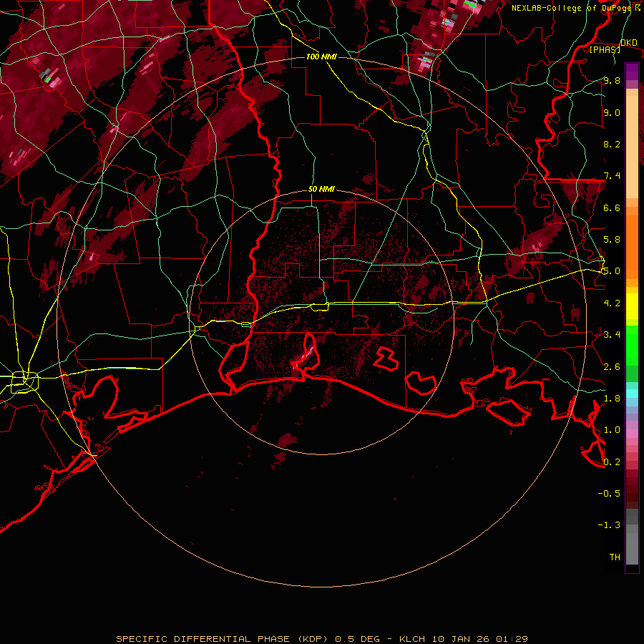The width and height of the screenshot is (644, 644).
Task: Click the 50 NMI range ring label
Action: pos(321,190)
